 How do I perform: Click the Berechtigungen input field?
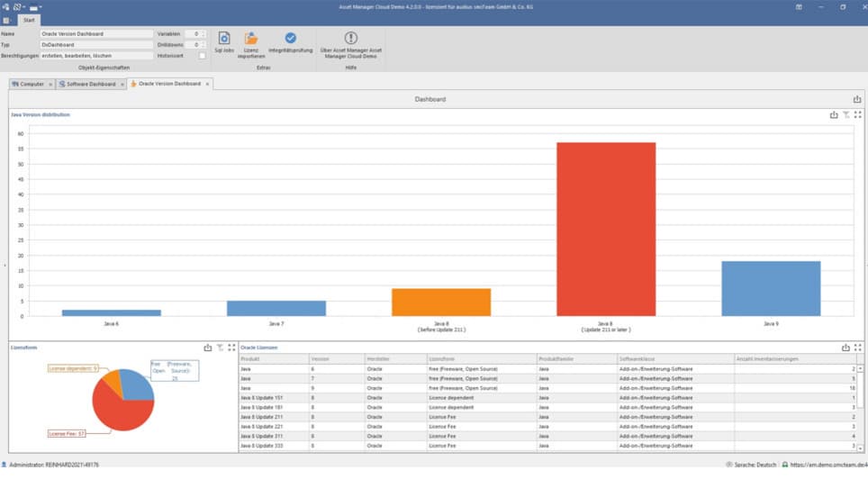(96, 56)
